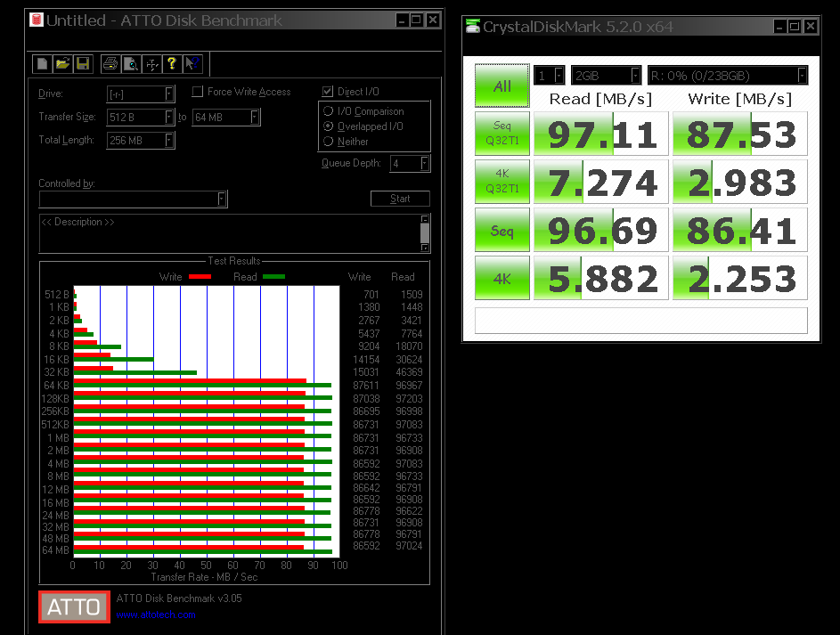Image resolution: width=840 pixels, height=635 pixels.
Task: Open a benchmark file via folder icon
Action: (62, 63)
